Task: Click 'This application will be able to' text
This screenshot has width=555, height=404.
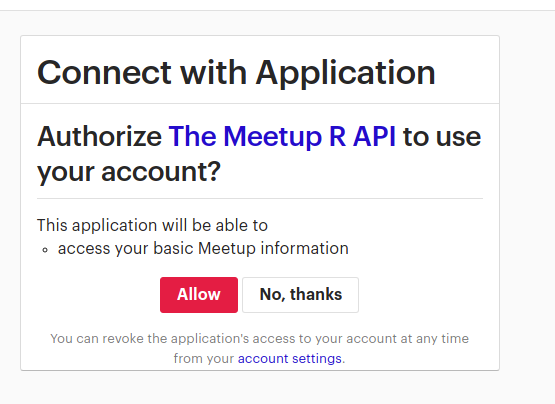Action: (x=152, y=225)
